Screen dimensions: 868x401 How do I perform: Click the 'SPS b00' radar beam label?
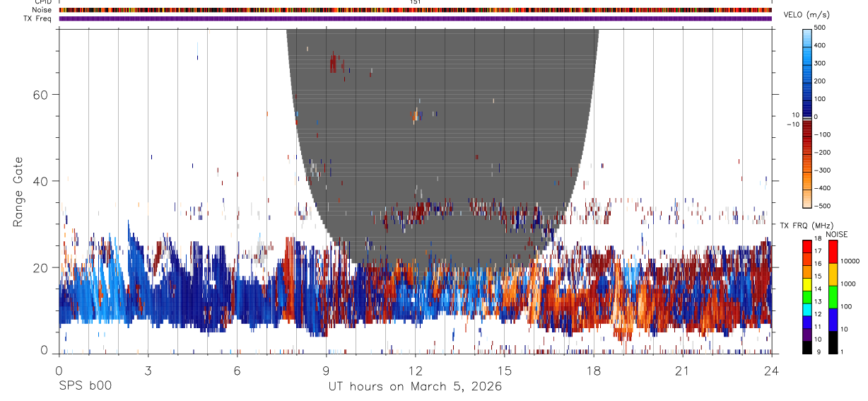(x=84, y=386)
